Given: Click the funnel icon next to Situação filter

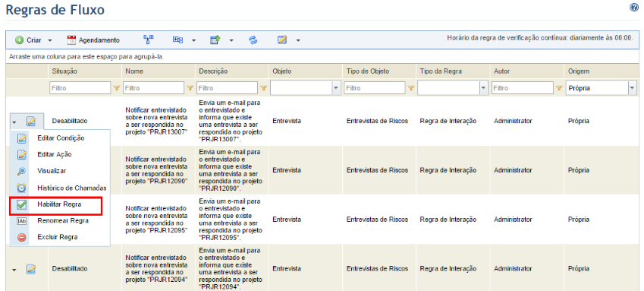Looking at the screenshot, I should 116,87.
